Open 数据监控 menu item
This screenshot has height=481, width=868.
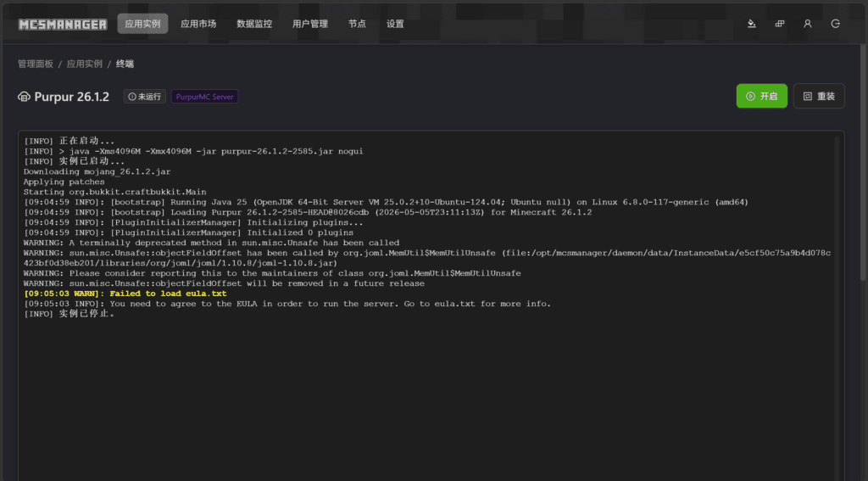(x=254, y=24)
